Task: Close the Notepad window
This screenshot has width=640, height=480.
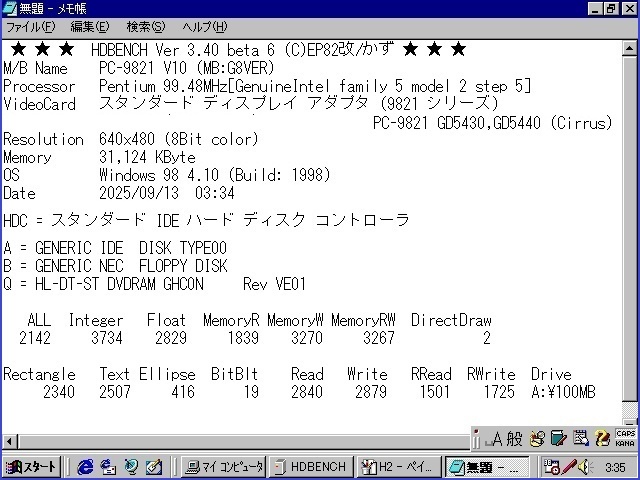Action: pyautogui.click(x=629, y=9)
